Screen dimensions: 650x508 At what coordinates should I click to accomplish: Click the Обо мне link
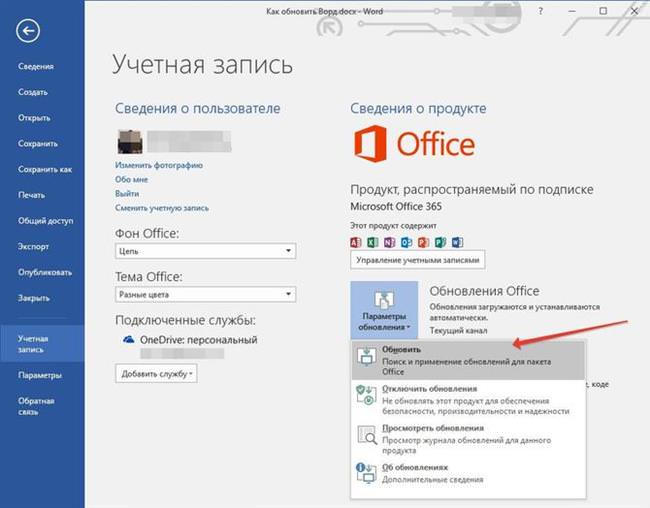click(x=131, y=179)
